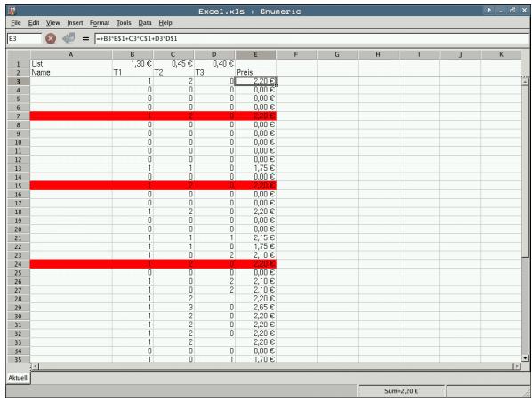Open the Data menu
The width and height of the screenshot is (532, 401).
145,23
